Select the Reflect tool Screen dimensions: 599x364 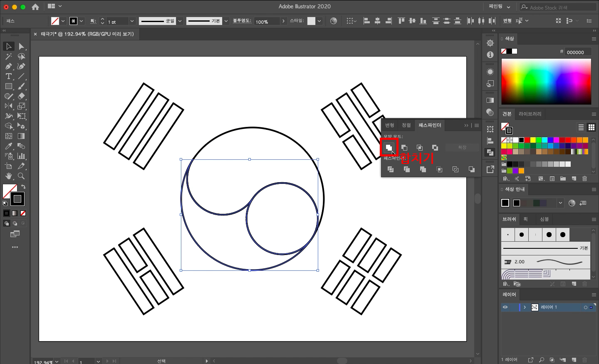pyautogui.click(x=8, y=106)
